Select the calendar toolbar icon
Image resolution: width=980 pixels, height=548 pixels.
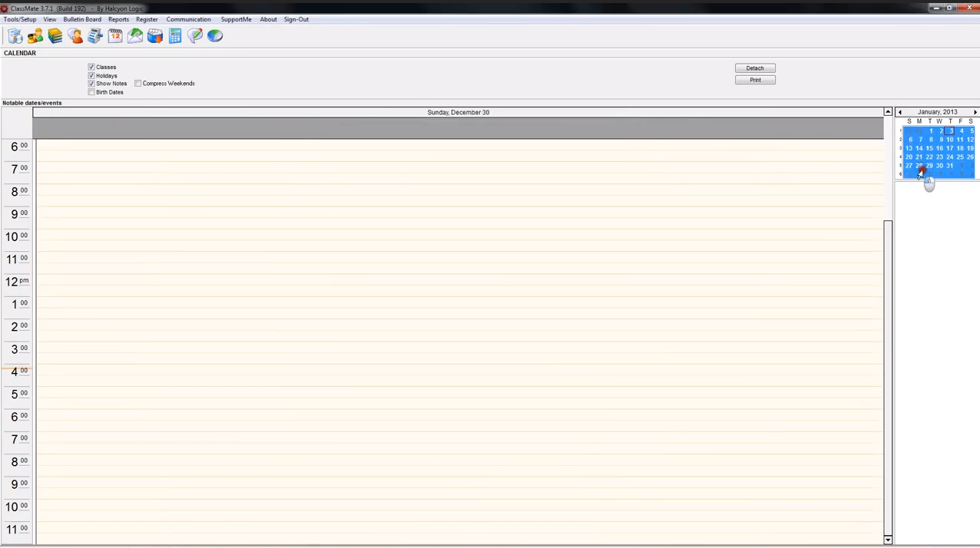click(x=115, y=35)
